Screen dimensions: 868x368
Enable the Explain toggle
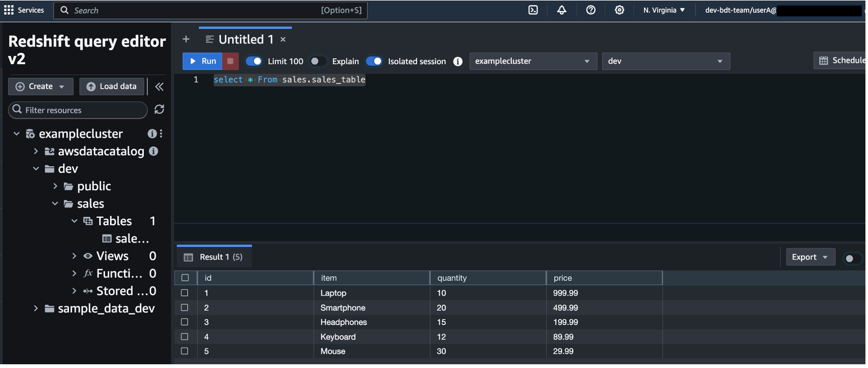(x=317, y=61)
